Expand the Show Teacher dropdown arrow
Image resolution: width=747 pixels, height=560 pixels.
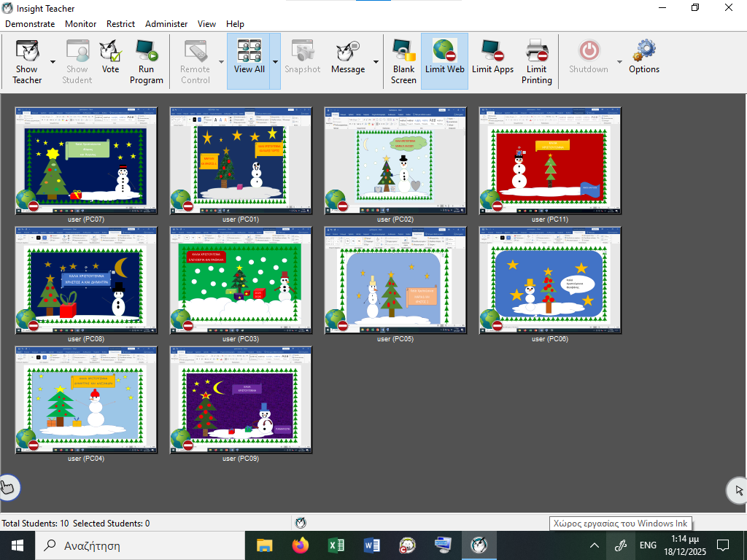click(53, 62)
